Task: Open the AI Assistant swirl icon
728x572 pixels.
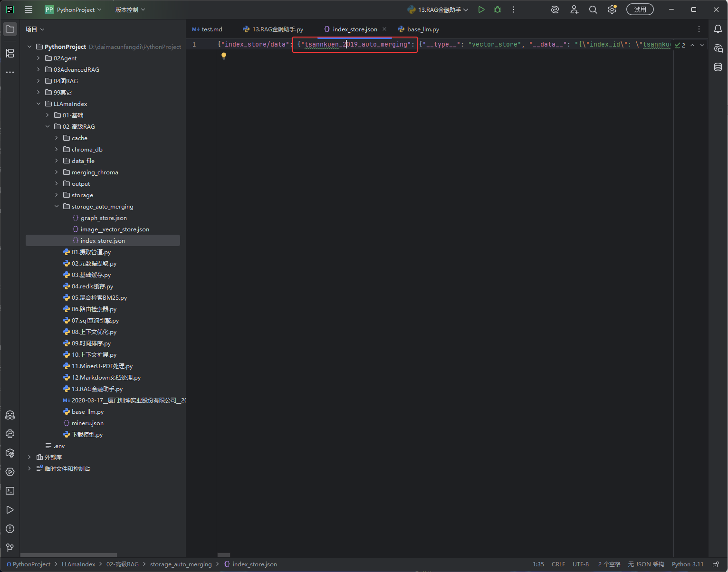Action: coord(555,10)
